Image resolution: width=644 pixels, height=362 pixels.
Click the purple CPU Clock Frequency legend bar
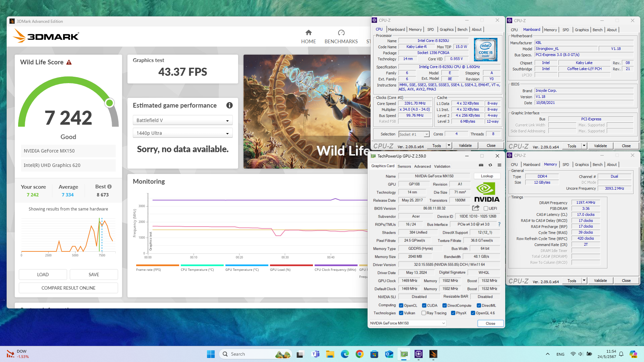point(336,265)
